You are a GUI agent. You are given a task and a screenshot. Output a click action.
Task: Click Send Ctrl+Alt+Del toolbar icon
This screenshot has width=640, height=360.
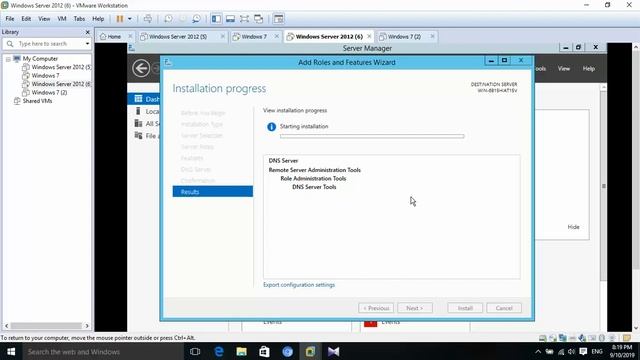point(148,19)
